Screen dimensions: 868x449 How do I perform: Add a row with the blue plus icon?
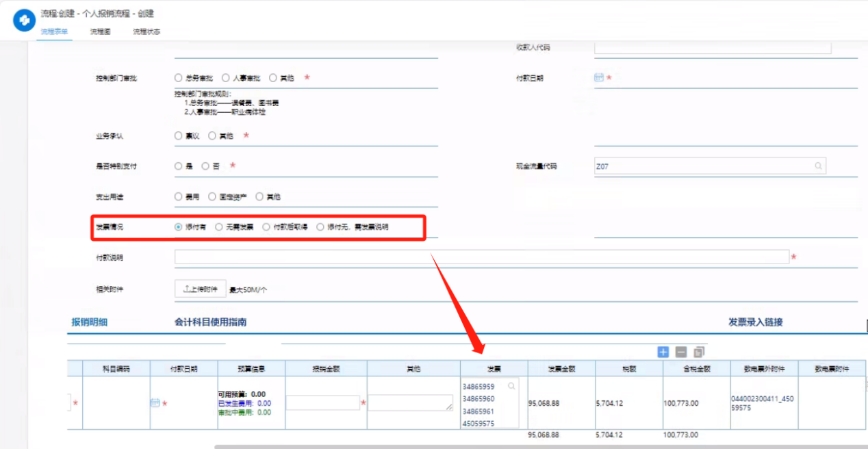click(663, 352)
